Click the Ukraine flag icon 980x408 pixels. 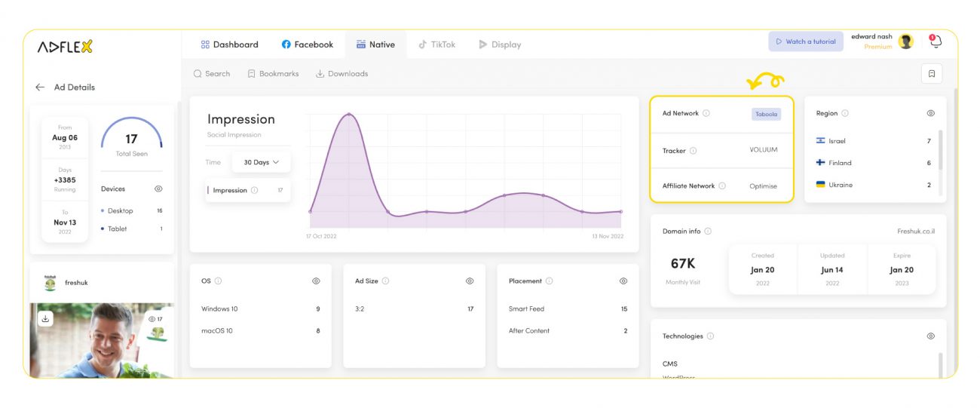point(820,185)
